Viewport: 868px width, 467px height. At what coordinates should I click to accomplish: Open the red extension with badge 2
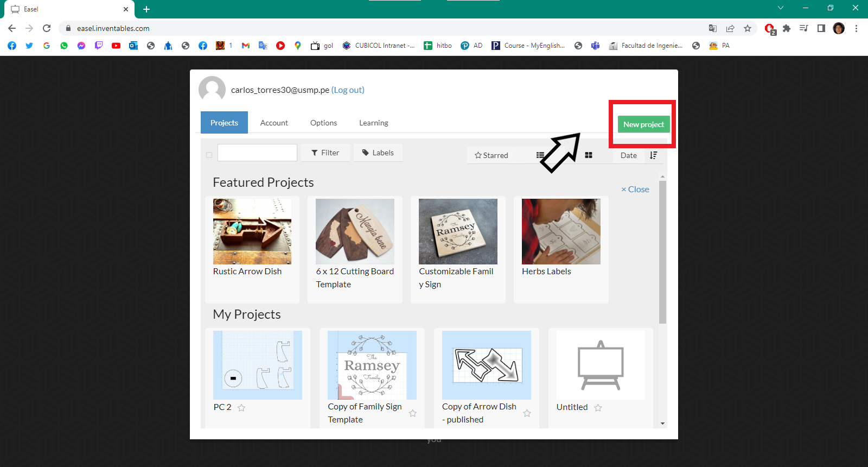[769, 29]
